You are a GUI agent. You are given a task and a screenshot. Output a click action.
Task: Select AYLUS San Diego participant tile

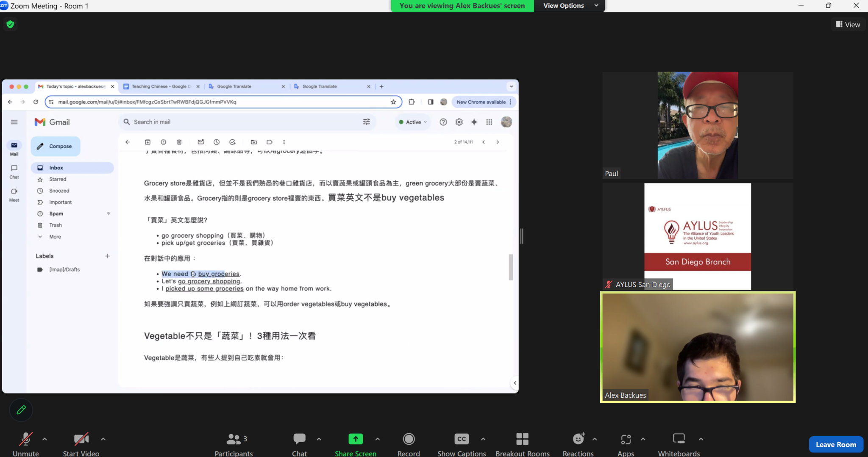[x=698, y=236]
